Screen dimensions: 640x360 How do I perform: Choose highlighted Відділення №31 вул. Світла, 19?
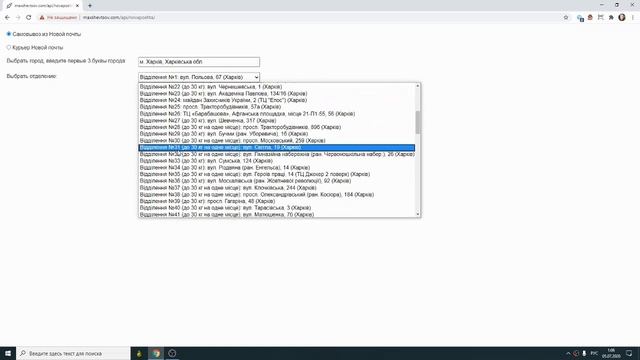pyautogui.click(x=277, y=147)
